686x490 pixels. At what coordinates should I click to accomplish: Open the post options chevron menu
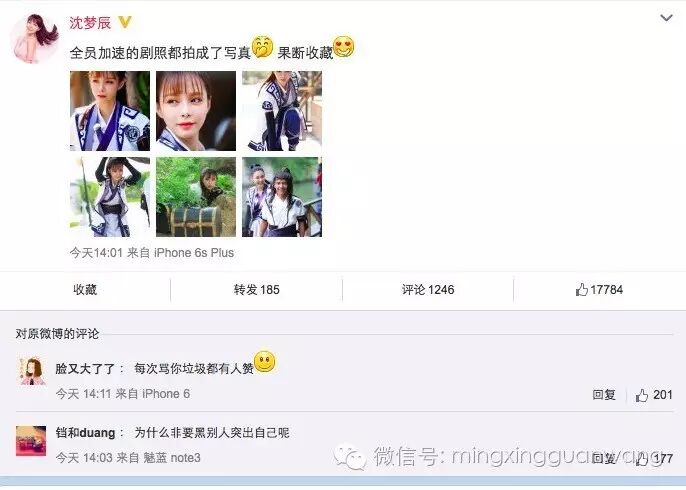pyautogui.click(x=666, y=18)
